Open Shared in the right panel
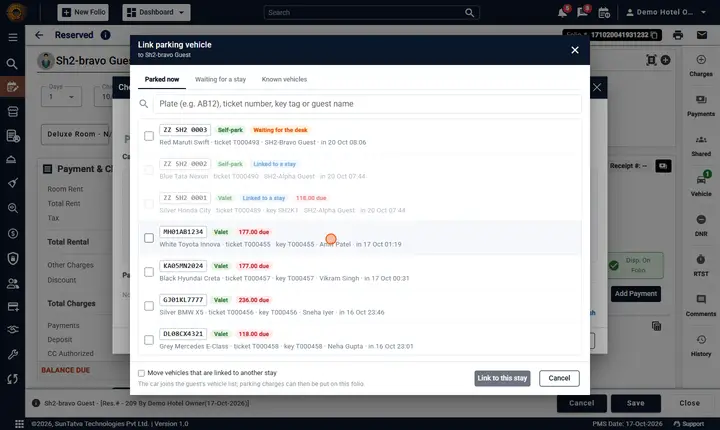Viewport: 720px width, 430px height. (x=701, y=146)
